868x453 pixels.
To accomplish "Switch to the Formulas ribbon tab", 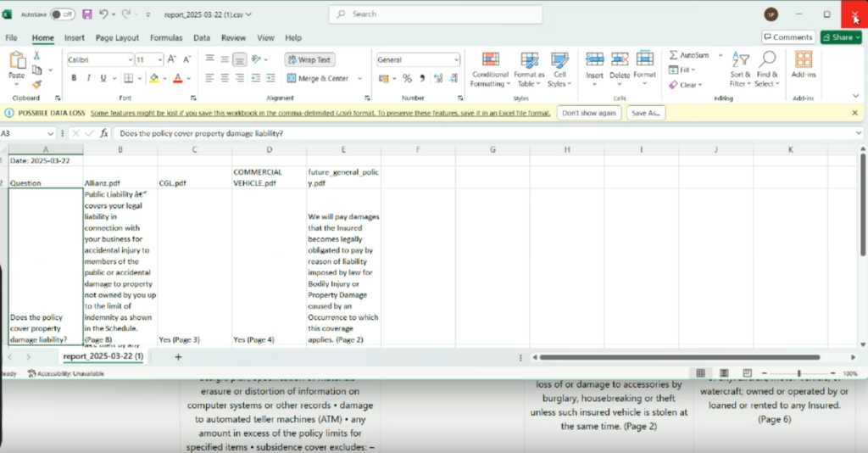I will pyautogui.click(x=166, y=38).
